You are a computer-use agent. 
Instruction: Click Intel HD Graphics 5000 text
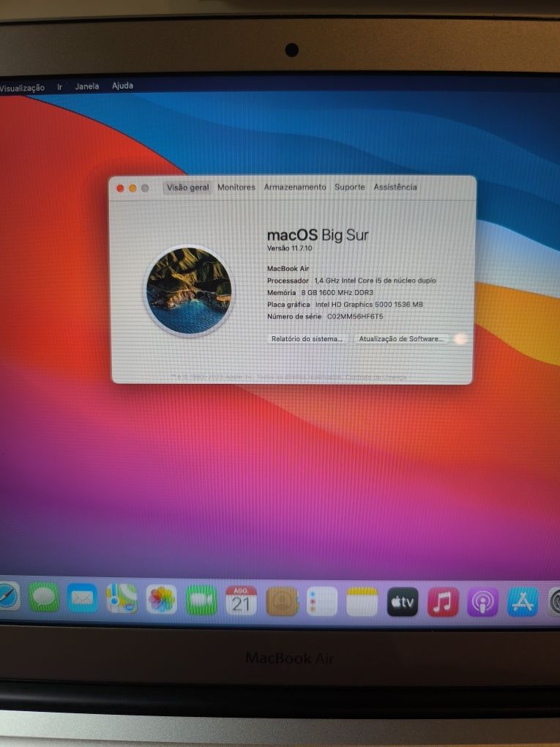[369, 305]
